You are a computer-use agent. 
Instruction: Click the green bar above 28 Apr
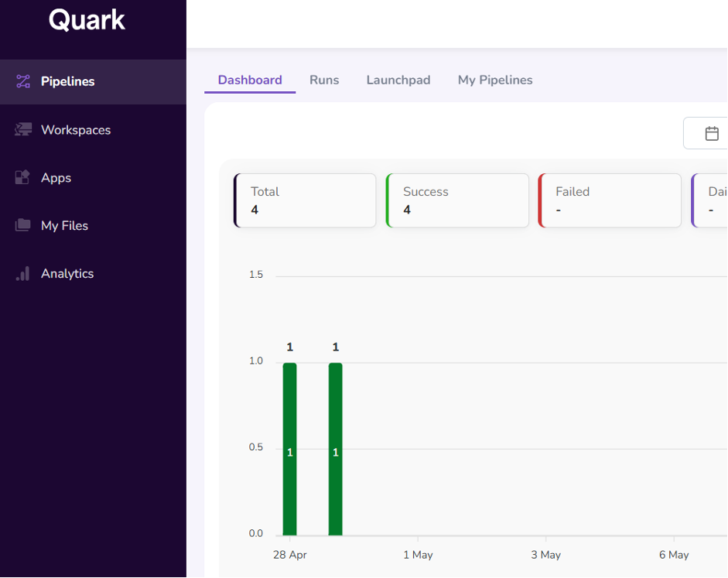click(x=290, y=449)
